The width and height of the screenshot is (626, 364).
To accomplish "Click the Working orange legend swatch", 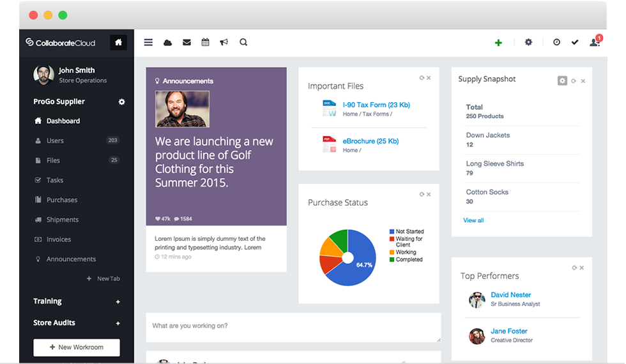I will pyautogui.click(x=392, y=252).
